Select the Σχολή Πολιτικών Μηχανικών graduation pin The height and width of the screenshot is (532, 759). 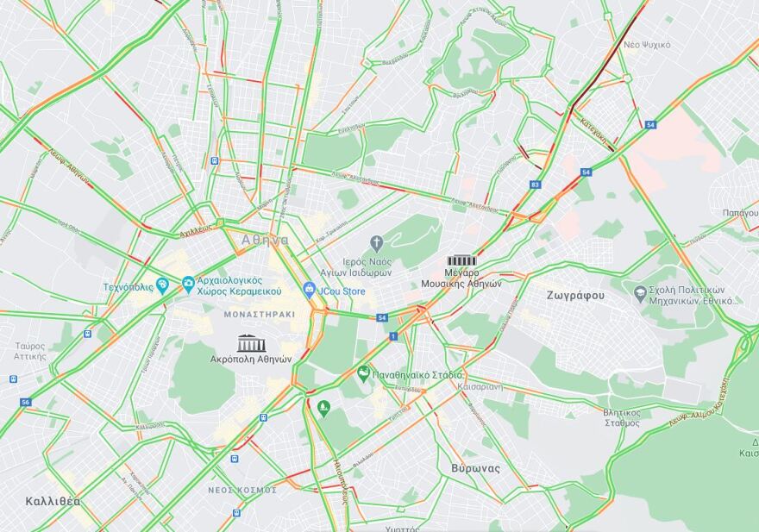[640, 294]
